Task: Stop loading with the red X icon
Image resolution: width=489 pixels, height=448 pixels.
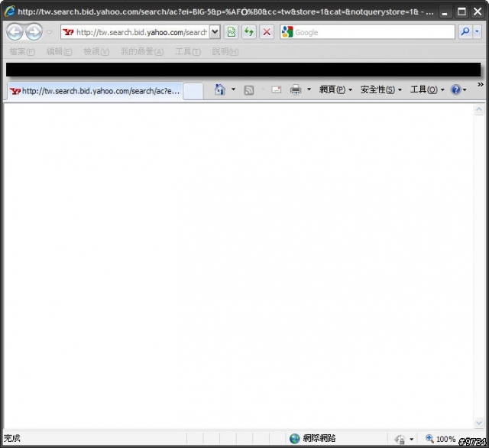Action: click(267, 32)
